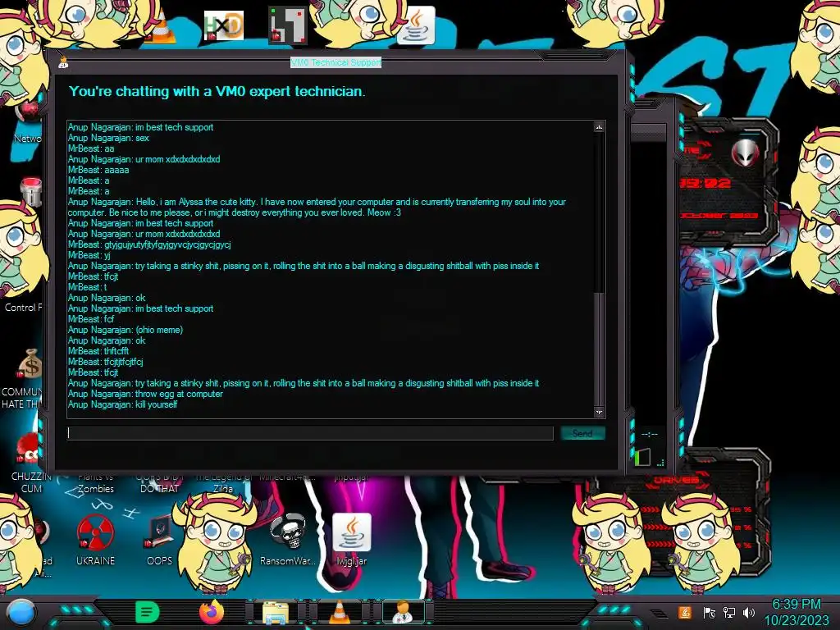Open File Explorer from the taskbar
Screen dimensions: 840x630
coord(275,613)
